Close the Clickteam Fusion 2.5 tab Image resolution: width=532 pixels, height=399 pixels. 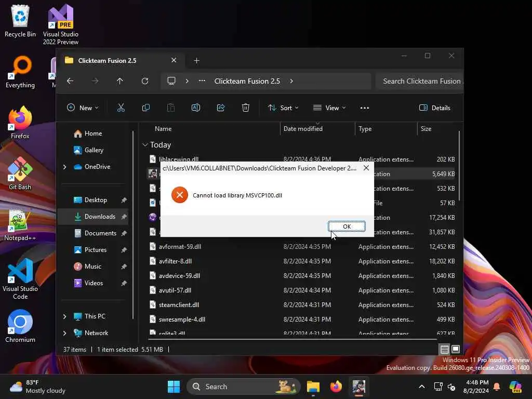tap(174, 60)
